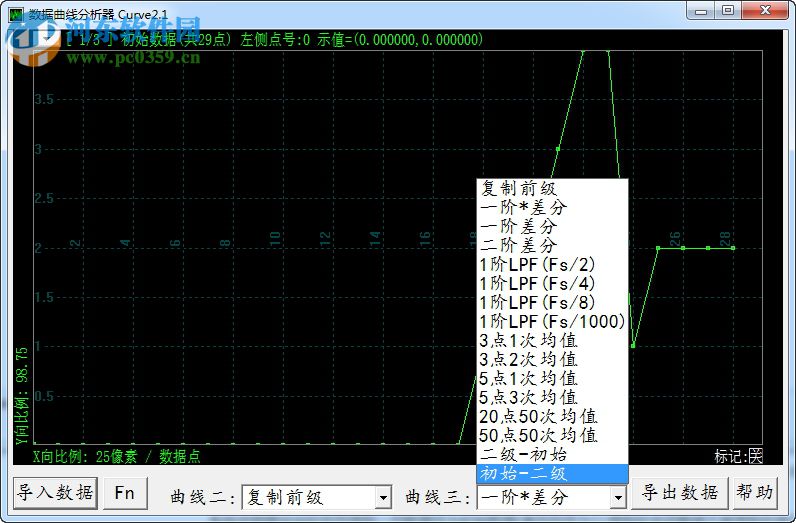Click the 初始数据(共29点) header text
Screen dimensions: 796x523
tap(176, 40)
